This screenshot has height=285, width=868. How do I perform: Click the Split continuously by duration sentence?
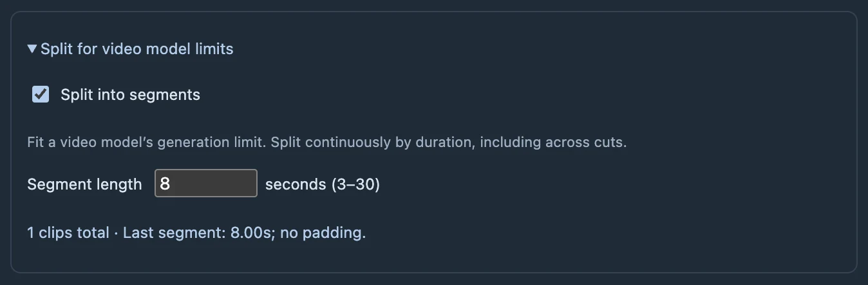pos(372,142)
